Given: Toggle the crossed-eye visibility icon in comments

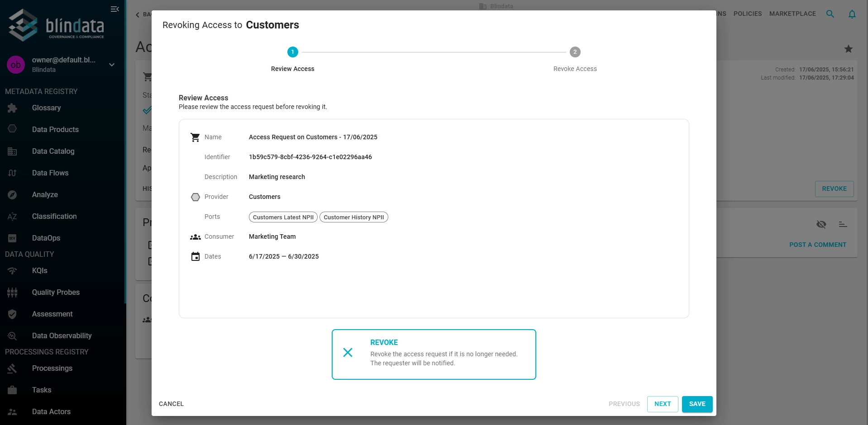Looking at the screenshot, I should pyautogui.click(x=821, y=224).
